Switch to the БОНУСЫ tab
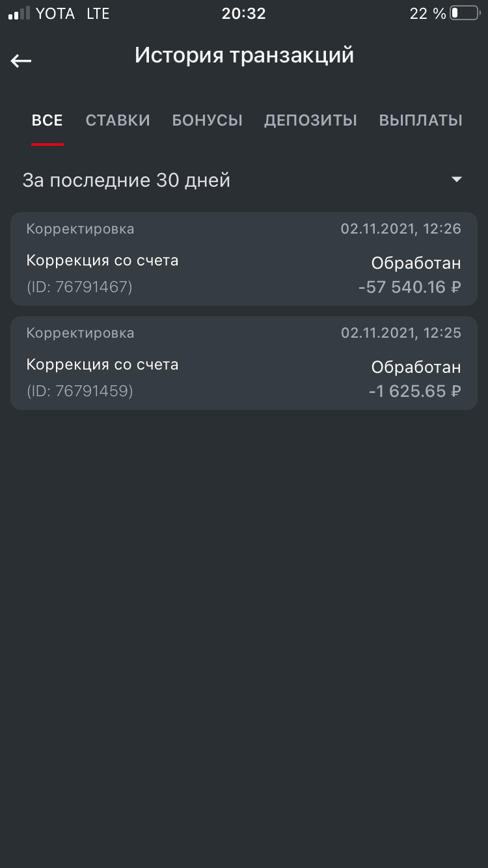Image resolution: width=488 pixels, height=868 pixels. tap(207, 120)
